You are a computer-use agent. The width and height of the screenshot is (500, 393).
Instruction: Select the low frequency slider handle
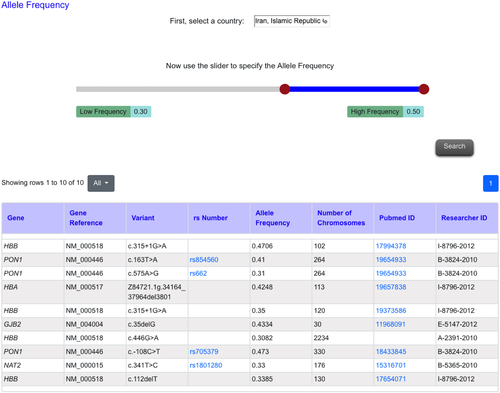pyautogui.click(x=285, y=89)
